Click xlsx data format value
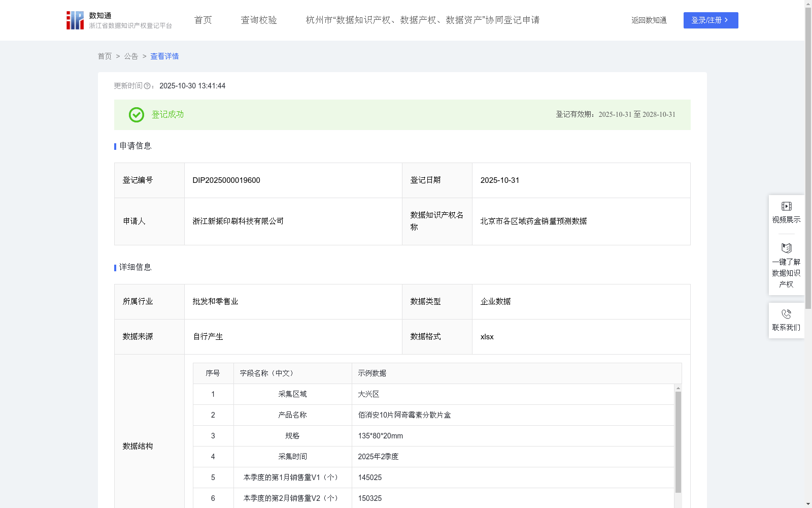This screenshot has width=812, height=508. pyautogui.click(x=487, y=337)
